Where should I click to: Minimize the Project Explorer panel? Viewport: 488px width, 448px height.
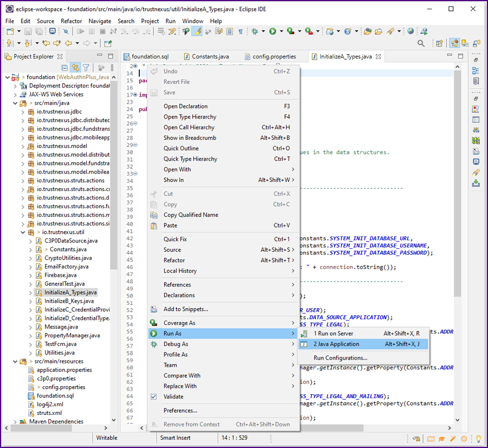point(100,55)
